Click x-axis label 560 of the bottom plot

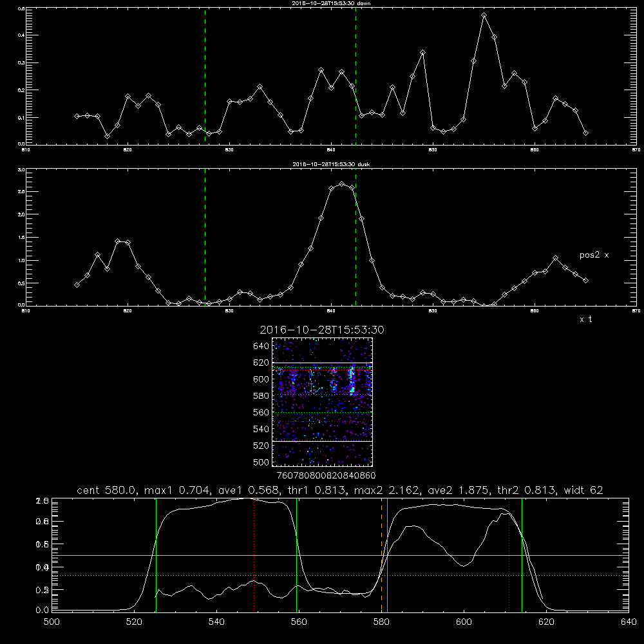click(x=299, y=622)
